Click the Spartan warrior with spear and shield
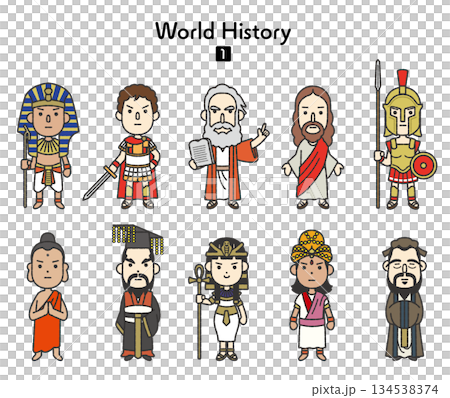 click(x=404, y=135)
